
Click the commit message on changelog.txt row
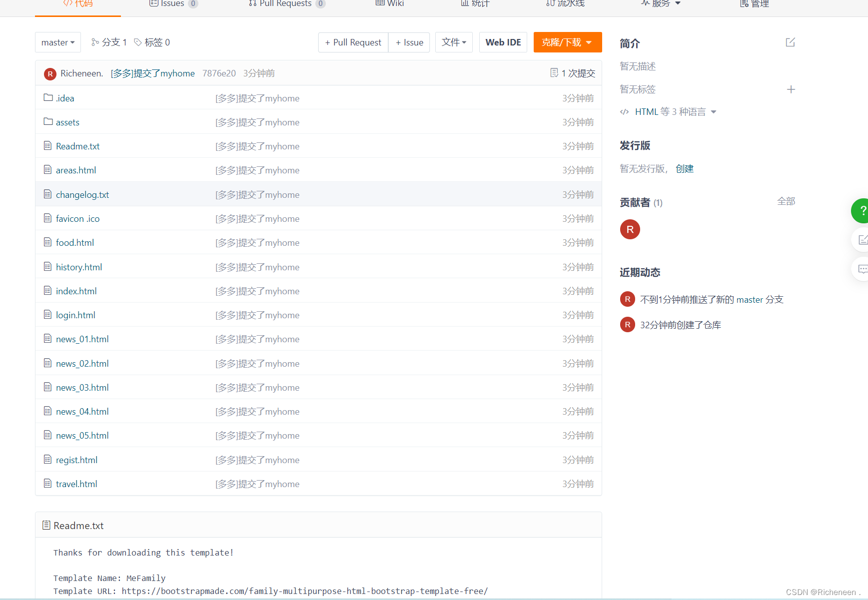click(257, 195)
